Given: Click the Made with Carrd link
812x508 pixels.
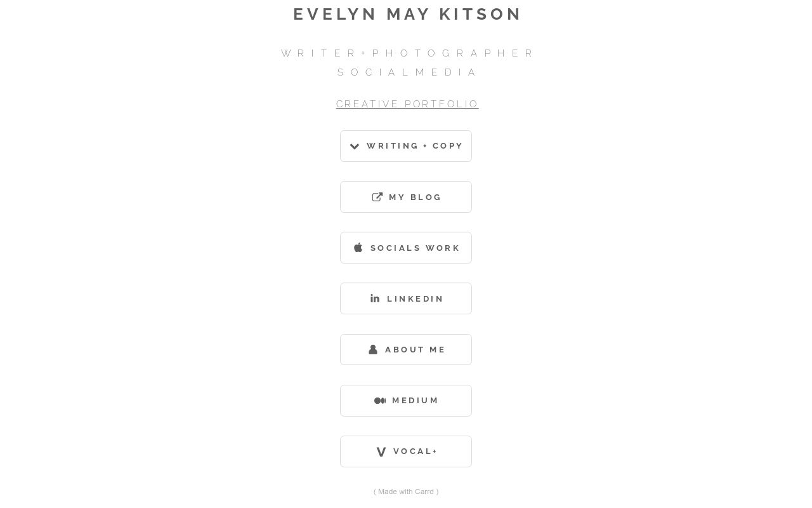Looking at the screenshot, I should pos(406,491).
